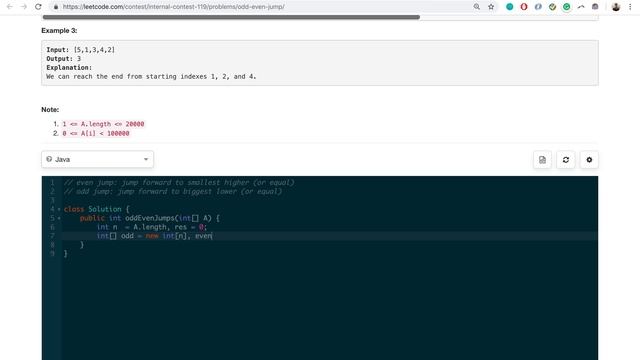640x360 pixels.
Task: Reload the LeetCode page
Action: pos(38,7)
